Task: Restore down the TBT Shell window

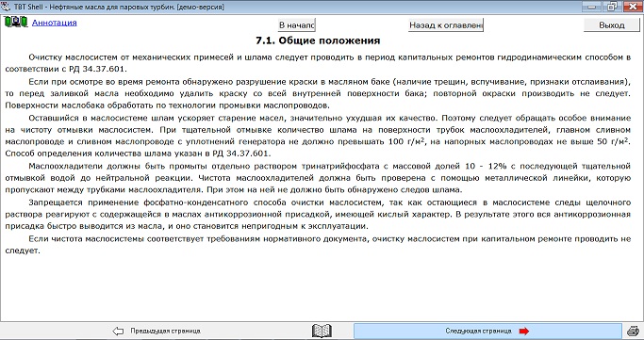Action: tap(612, 7)
